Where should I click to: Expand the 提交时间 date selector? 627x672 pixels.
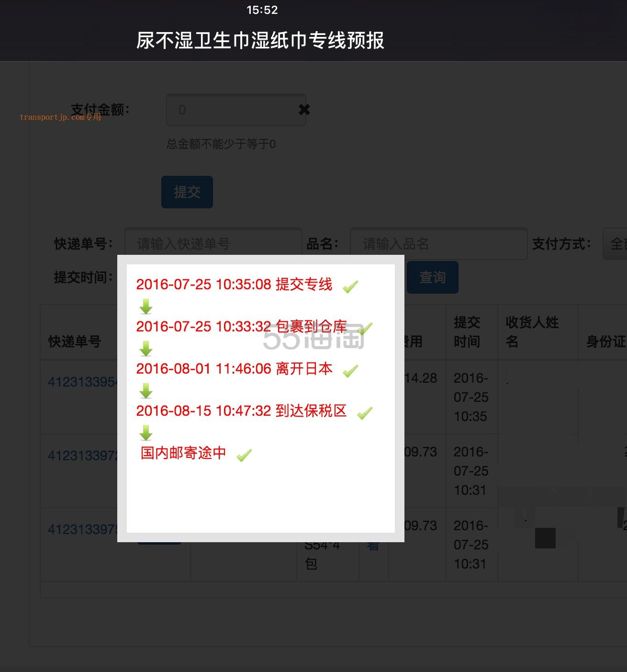(x=144, y=277)
